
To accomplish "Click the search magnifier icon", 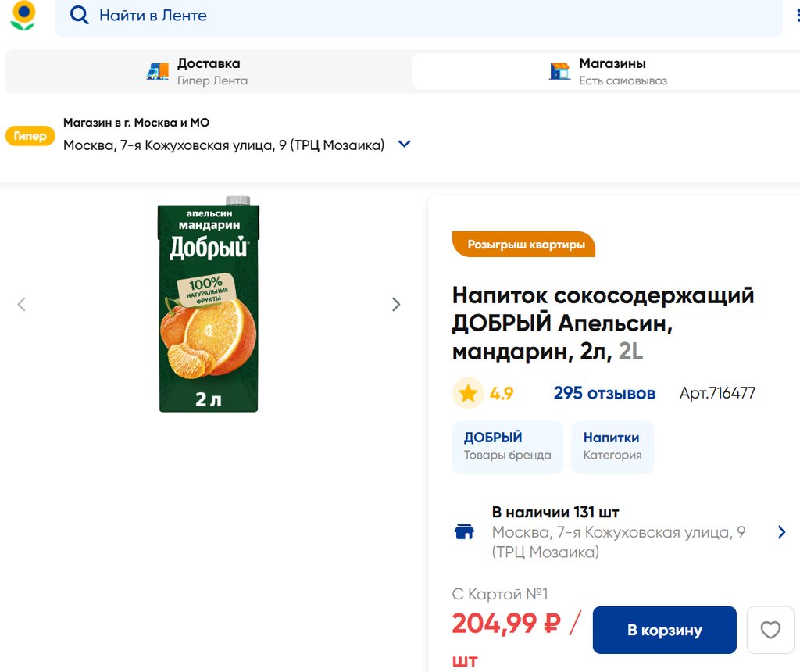I will click(x=79, y=16).
